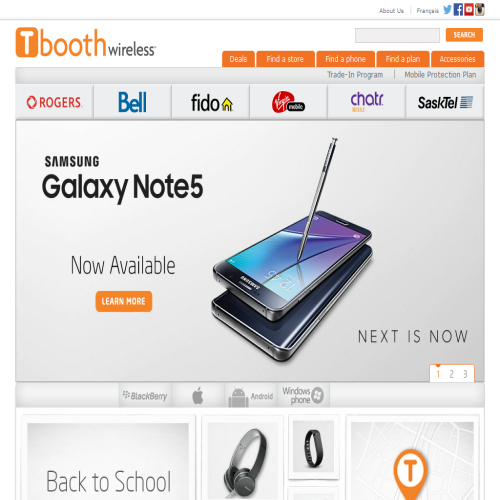The width and height of the screenshot is (500, 500).
Task: Filter phones by Apple icon
Action: tap(198, 395)
